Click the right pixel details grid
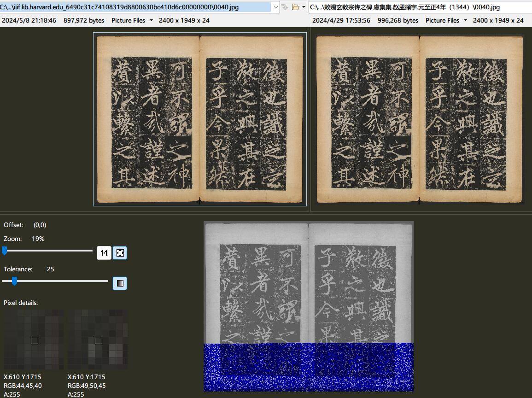This screenshot has width=532, height=398. 98,340
